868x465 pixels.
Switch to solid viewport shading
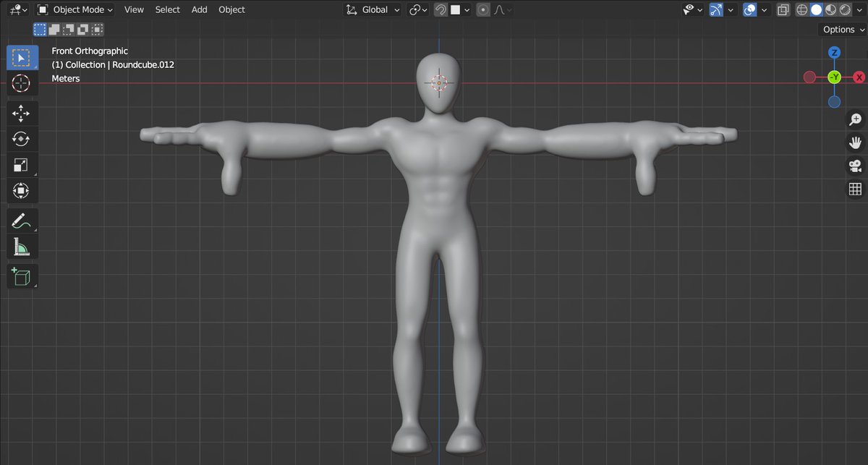[x=817, y=9]
